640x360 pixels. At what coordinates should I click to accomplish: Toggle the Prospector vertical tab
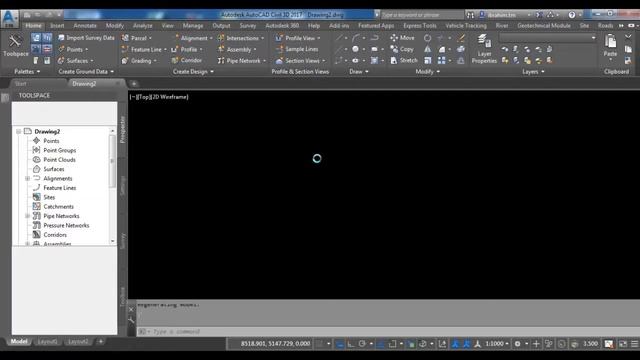point(122,129)
